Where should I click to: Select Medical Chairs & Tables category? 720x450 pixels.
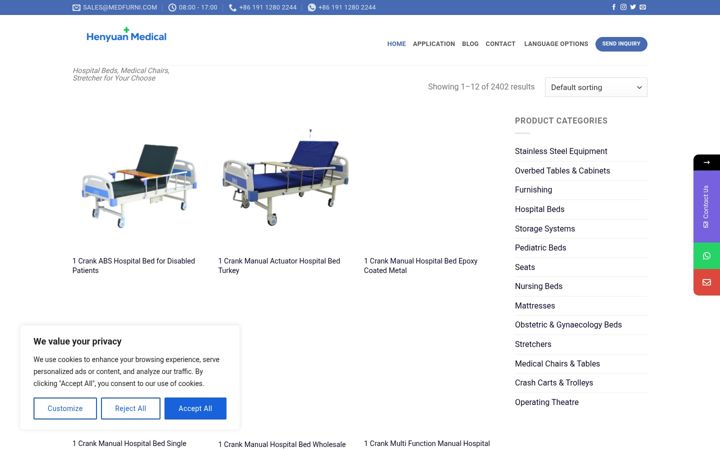(x=557, y=363)
